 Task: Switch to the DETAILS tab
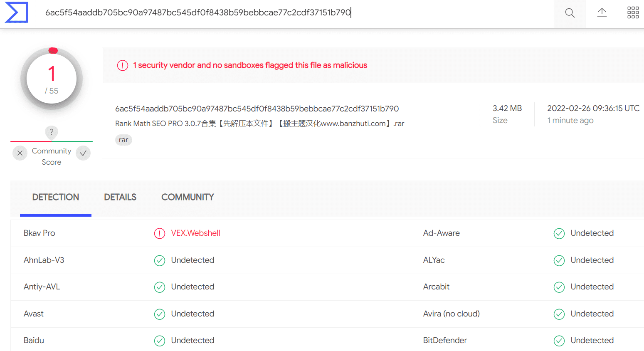[x=120, y=197]
